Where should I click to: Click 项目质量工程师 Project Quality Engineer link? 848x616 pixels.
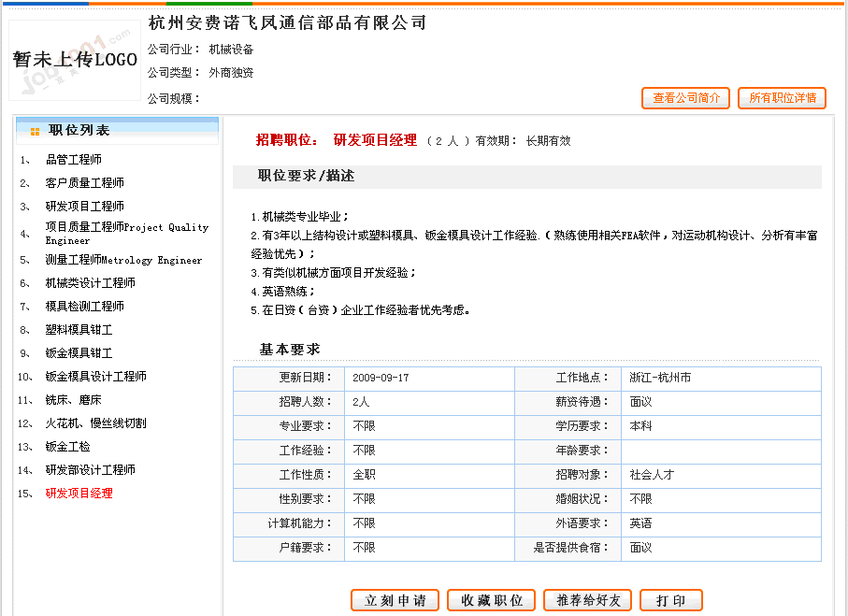(126, 233)
